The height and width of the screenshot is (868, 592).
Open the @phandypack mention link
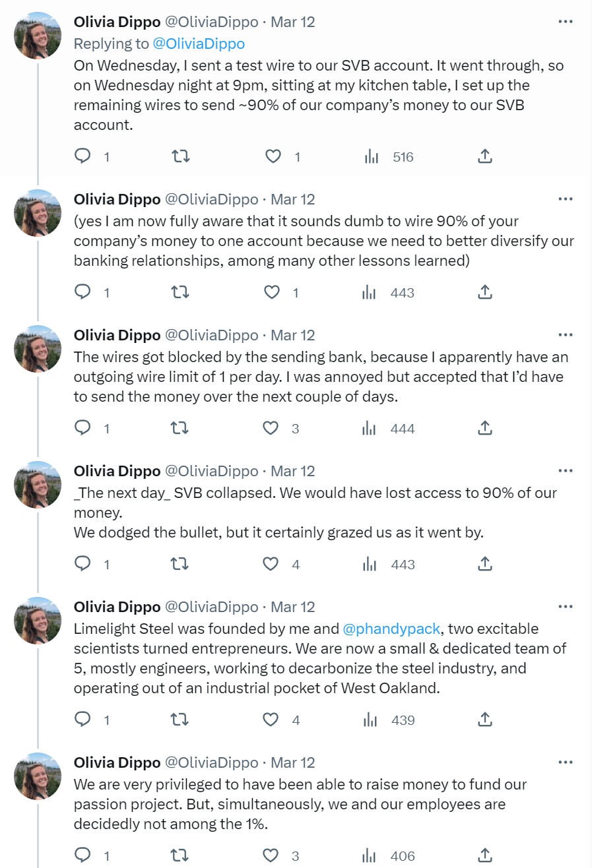[391, 629]
